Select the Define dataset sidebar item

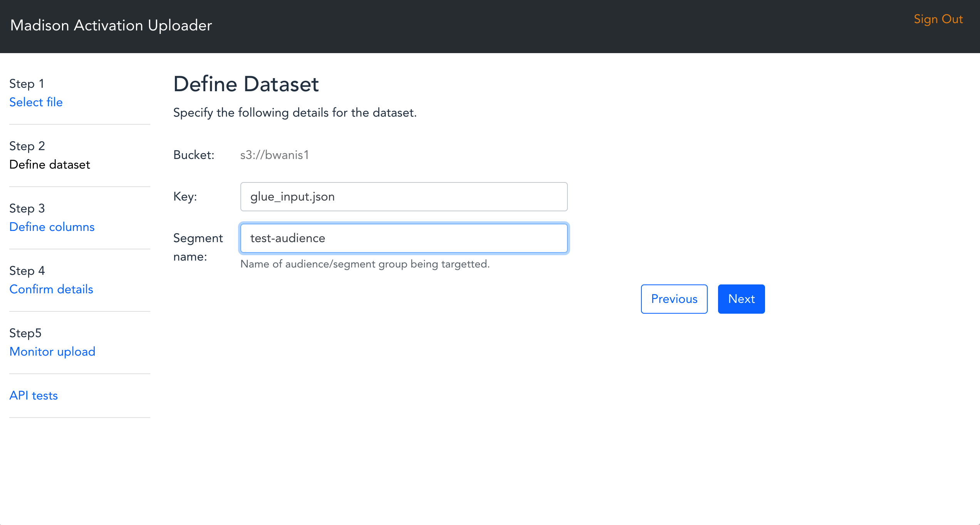point(49,165)
